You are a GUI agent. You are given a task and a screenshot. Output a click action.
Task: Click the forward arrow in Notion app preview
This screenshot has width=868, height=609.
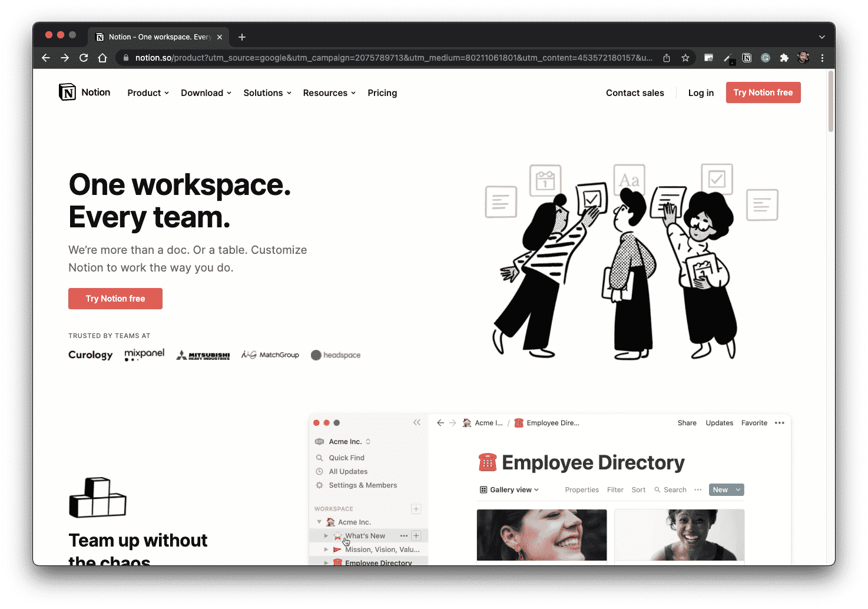pyautogui.click(x=453, y=423)
